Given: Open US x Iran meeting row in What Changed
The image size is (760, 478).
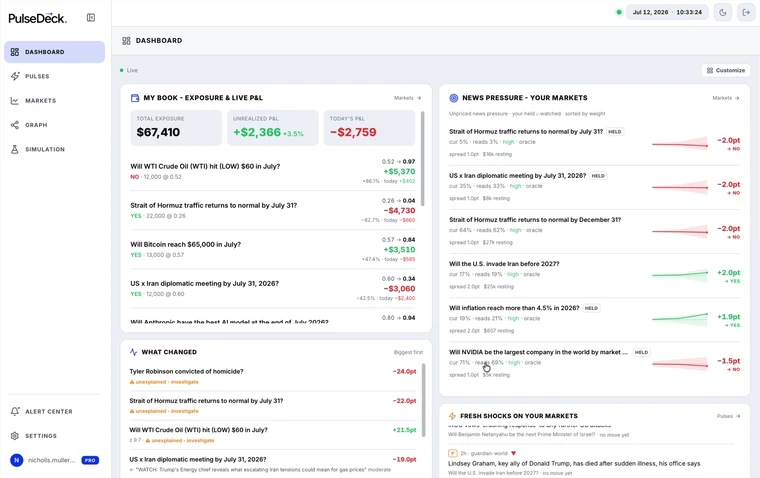Looking at the screenshot, I should click(273, 464).
